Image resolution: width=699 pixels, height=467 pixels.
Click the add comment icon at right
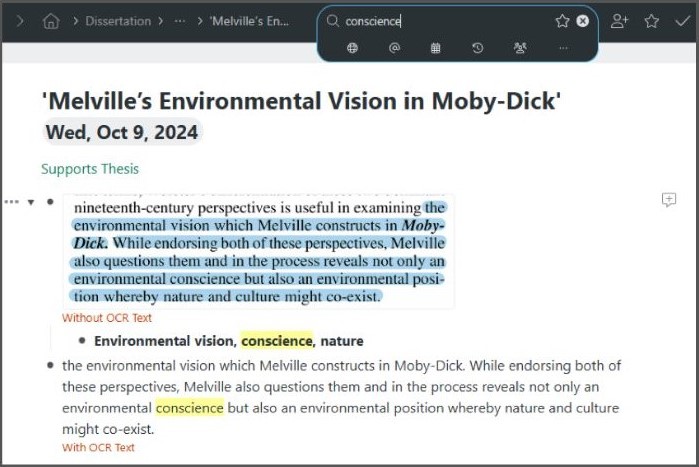[669, 201]
